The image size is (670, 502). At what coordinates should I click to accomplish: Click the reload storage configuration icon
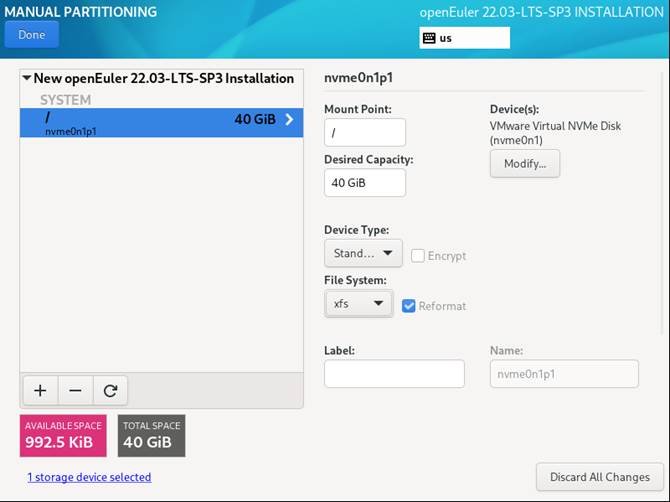110,390
